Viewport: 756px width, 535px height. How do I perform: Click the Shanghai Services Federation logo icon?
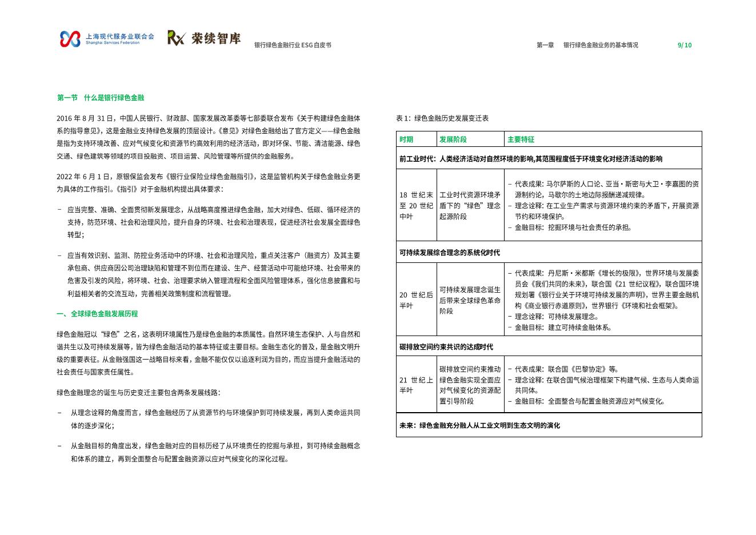pos(70,39)
